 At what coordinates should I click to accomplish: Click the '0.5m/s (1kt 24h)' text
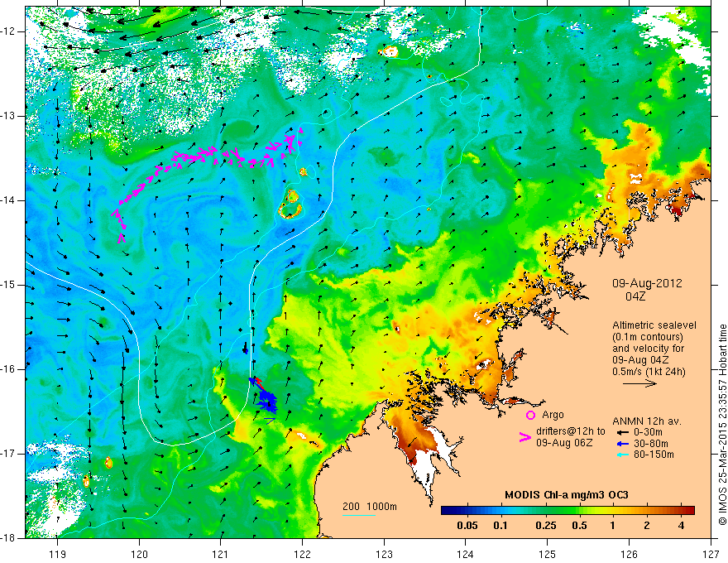click(649, 372)
